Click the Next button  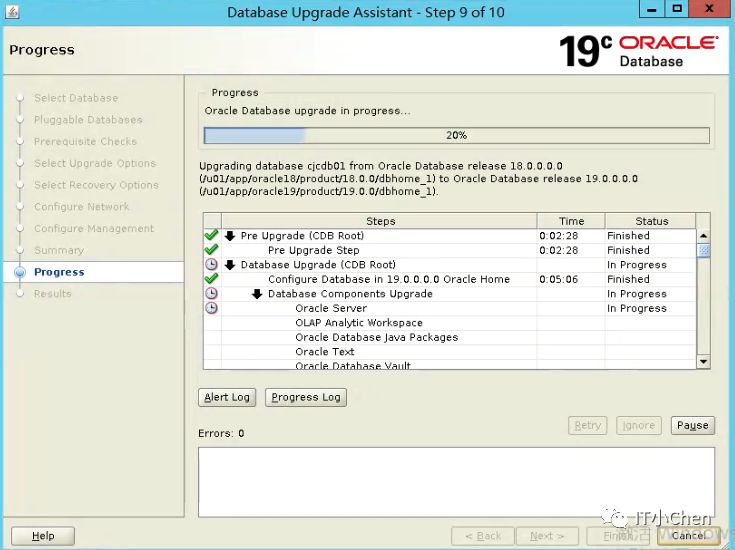click(x=547, y=535)
